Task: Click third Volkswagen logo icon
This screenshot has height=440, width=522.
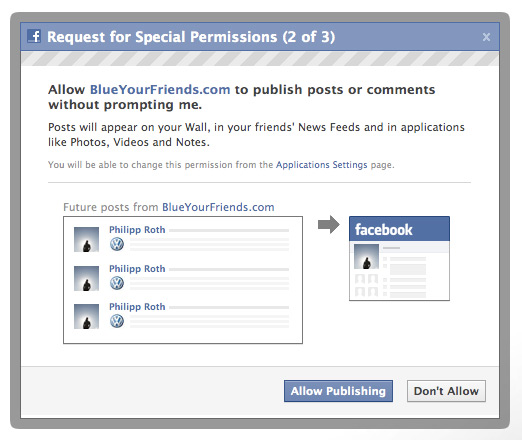Action: pyautogui.click(x=117, y=321)
